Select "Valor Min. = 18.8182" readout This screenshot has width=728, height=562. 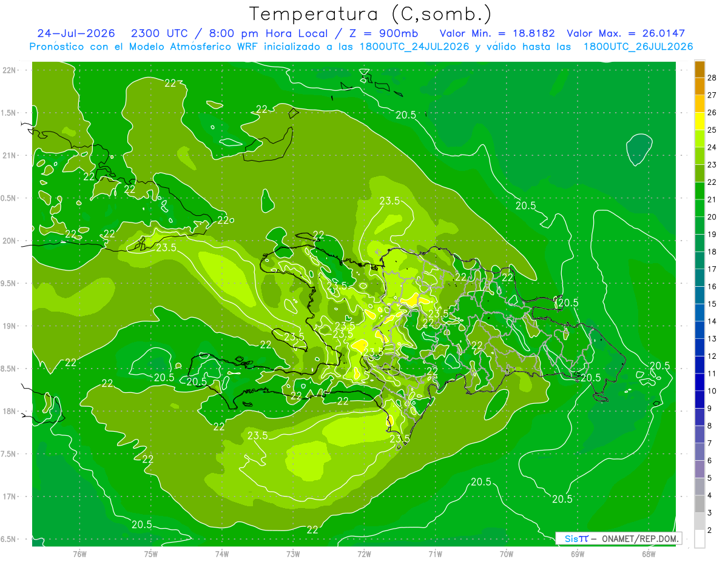pos(497,33)
